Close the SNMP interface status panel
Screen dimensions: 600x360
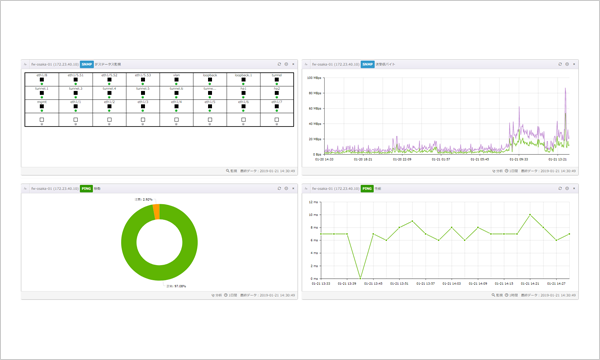coord(293,64)
